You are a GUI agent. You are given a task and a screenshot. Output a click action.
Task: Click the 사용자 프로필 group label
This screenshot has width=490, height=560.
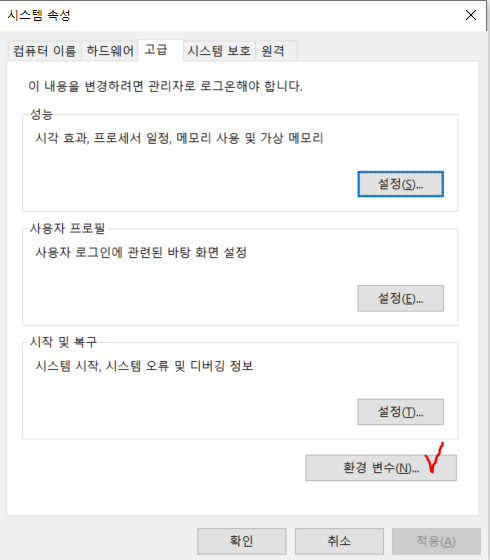click(68, 228)
